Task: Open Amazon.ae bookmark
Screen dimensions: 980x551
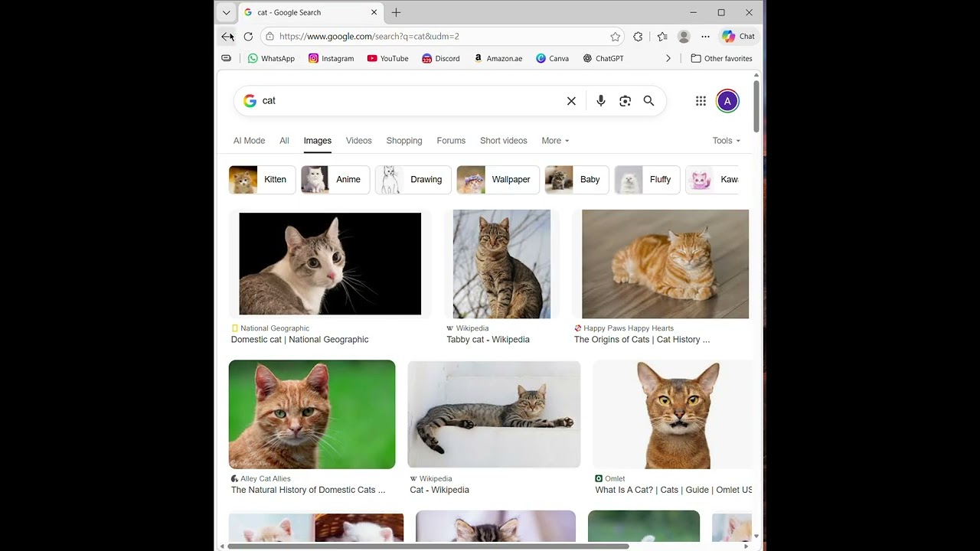Action: click(x=498, y=58)
